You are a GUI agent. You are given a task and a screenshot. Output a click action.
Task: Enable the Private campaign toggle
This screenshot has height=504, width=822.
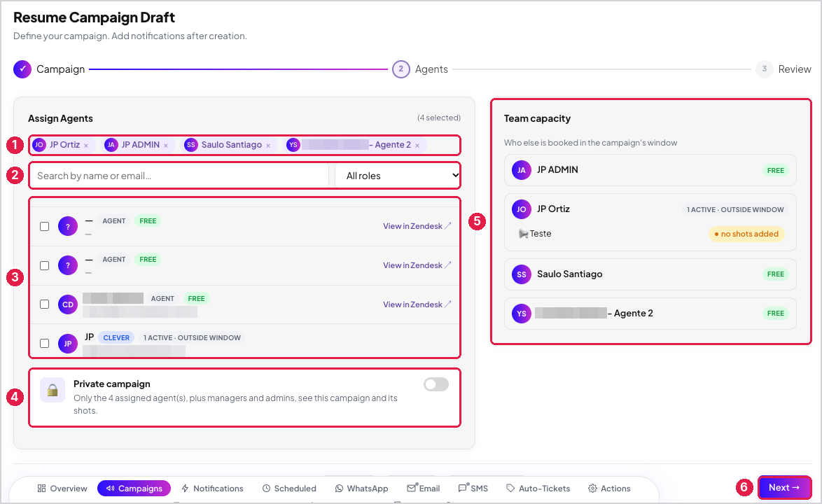point(436,384)
